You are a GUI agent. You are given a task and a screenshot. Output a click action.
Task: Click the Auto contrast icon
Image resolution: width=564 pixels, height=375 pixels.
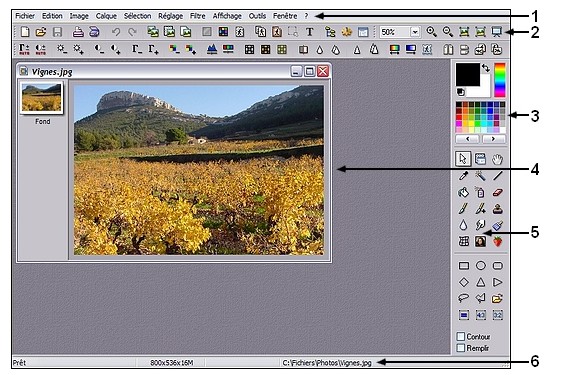coord(41,49)
